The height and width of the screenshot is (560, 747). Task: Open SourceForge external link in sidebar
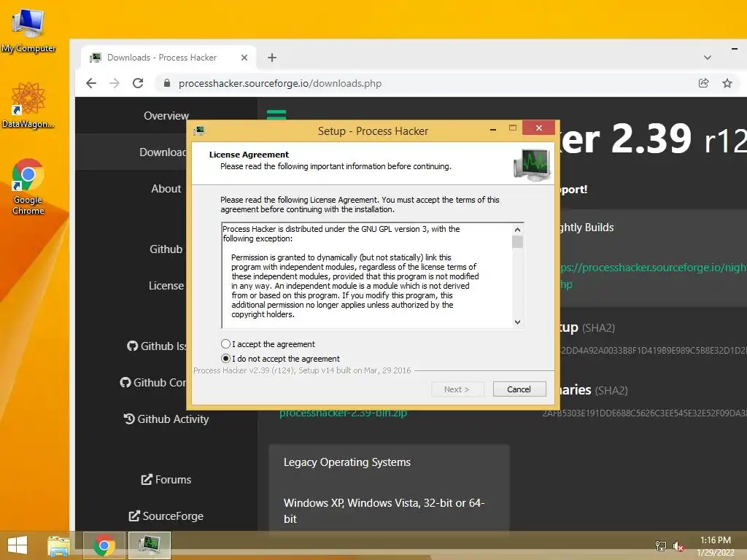point(166,516)
